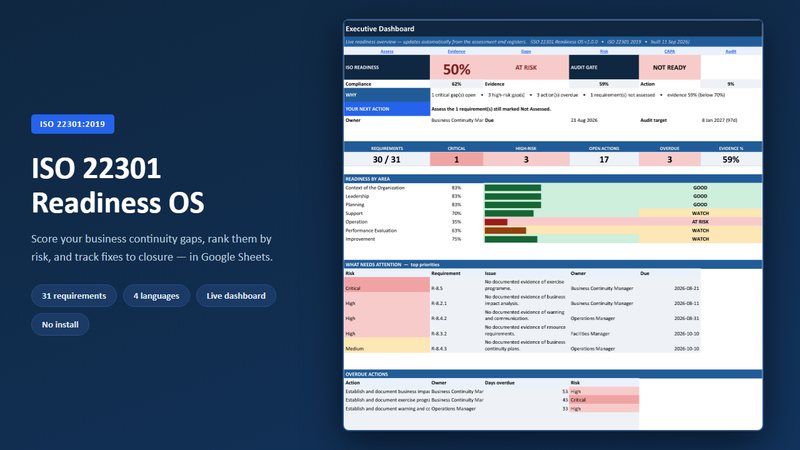Select the Context of the Organization row
The width and height of the screenshot is (800, 450).
coord(553,188)
